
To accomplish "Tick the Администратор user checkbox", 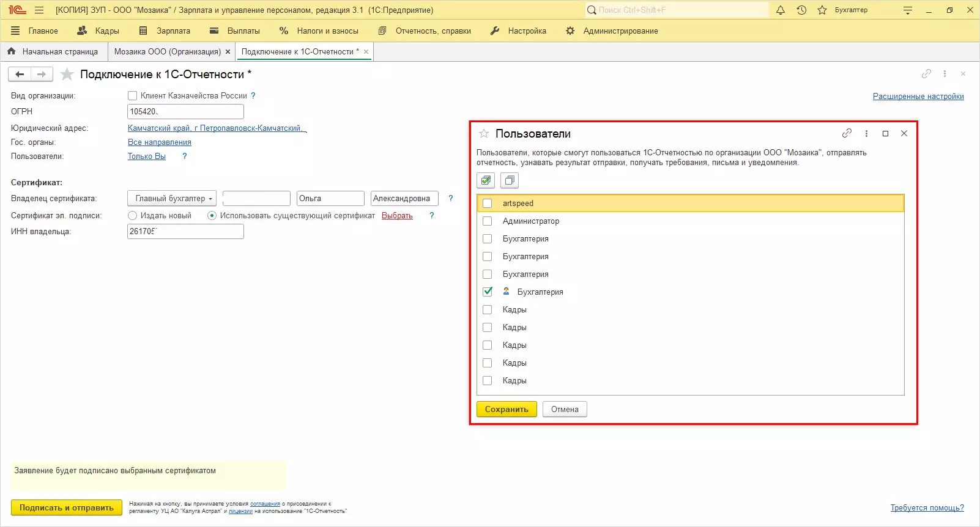I will tap(488, 221).
